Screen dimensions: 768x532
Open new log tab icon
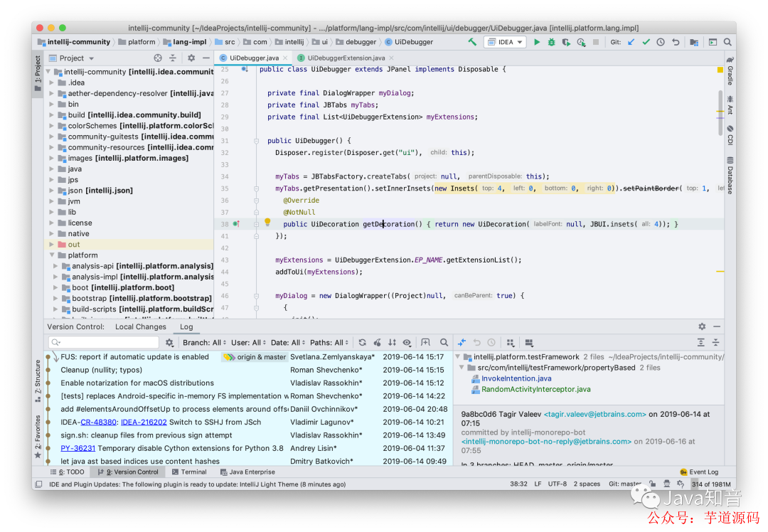pos(426,342)
